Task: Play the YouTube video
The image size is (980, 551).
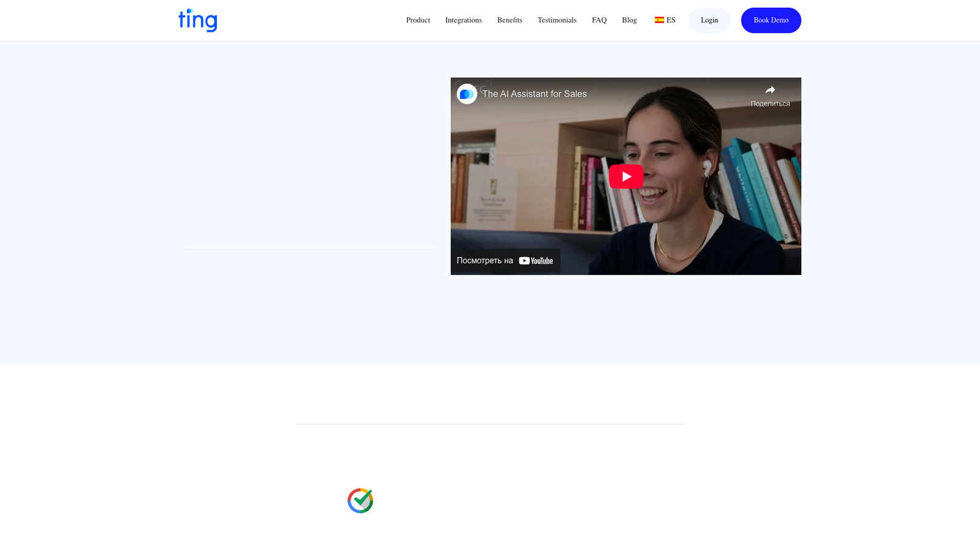Action: click(x=626, y=176)
